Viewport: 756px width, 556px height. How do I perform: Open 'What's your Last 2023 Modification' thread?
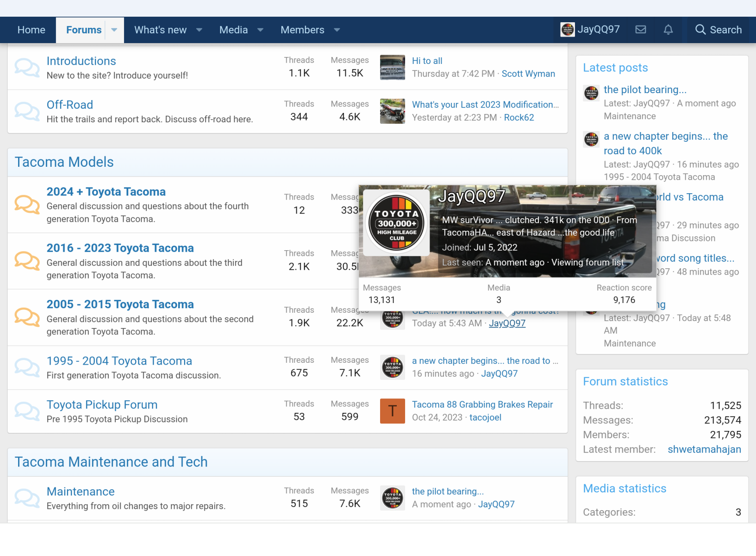(485, 105)
